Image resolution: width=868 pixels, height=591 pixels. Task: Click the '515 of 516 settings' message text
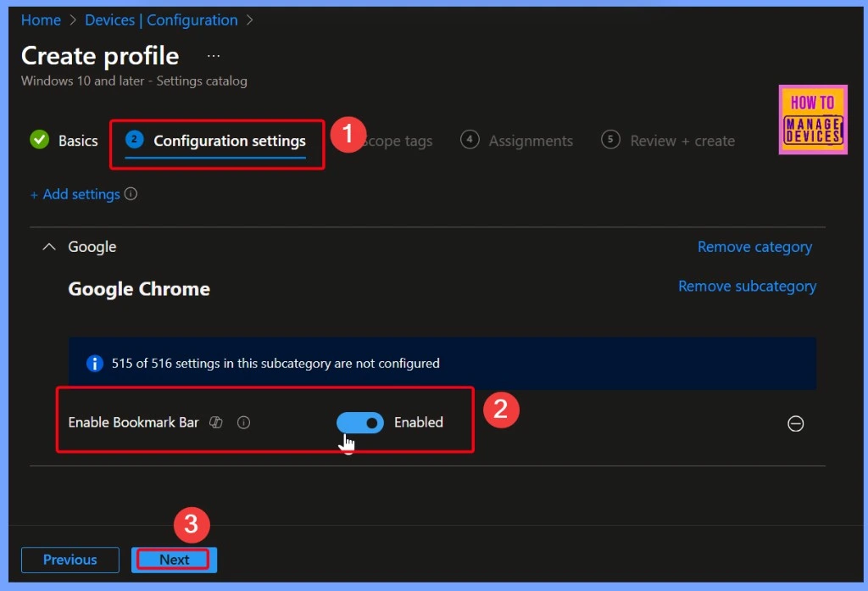[x=275, y=364]
